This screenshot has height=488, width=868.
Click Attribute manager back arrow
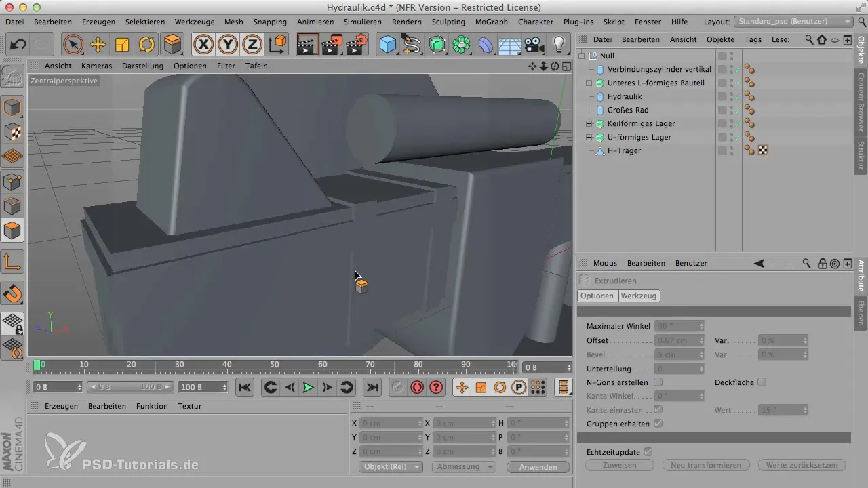click(759, 263)
